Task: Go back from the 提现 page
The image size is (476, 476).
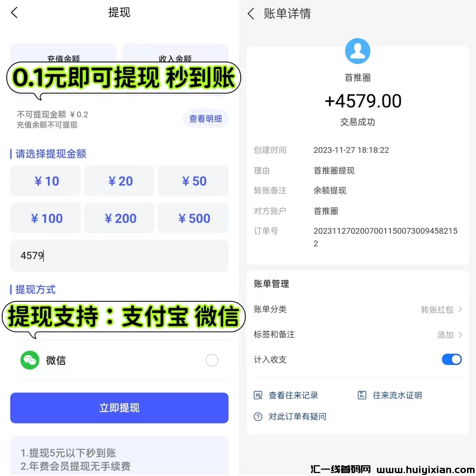Action: click(x=14, y=13)
